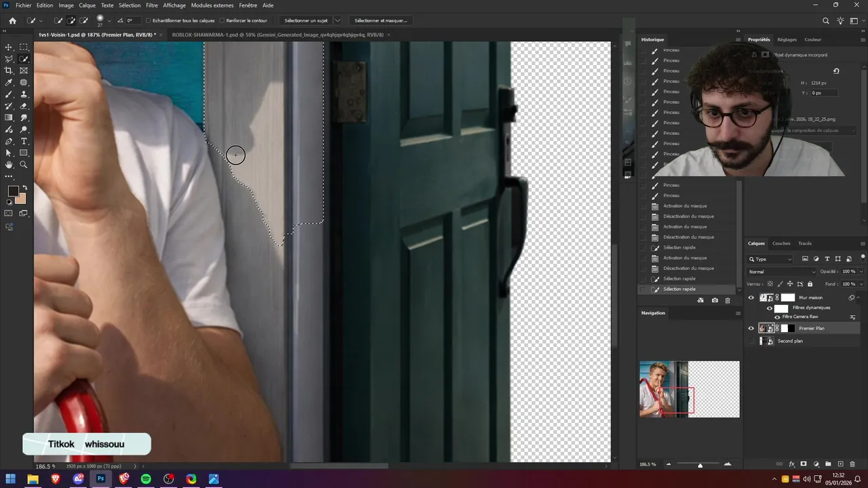Choose Subtract from selection brush mode
This screenshot has width=868, height=488.
click(x=83, y=20)
